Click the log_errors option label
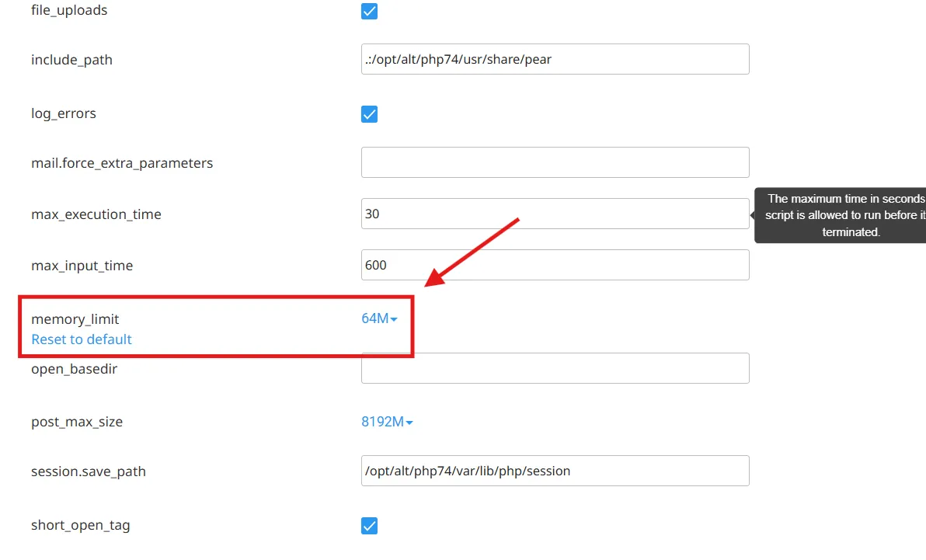 64,113
